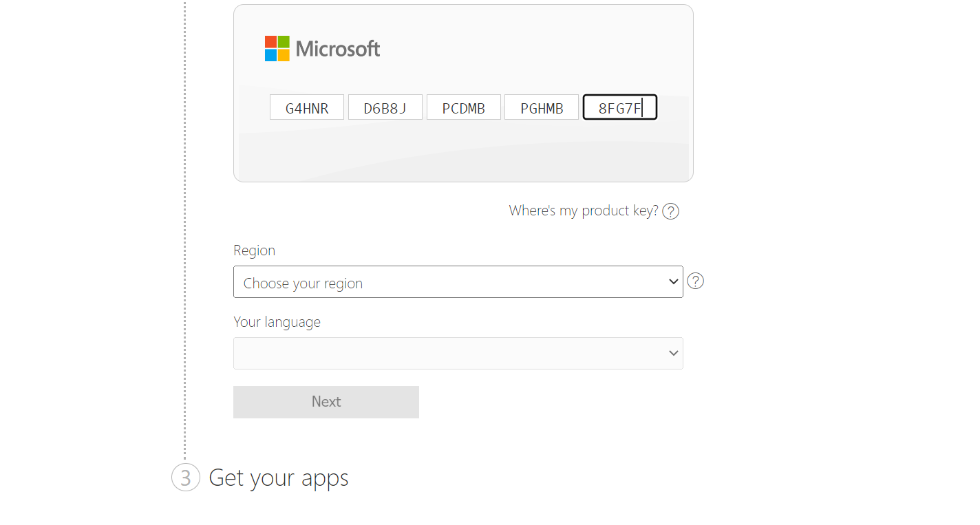Image resolution: width=980 pixels, height=525 pixels.
Task: Click the Region field label
Action: click(254, 250)
